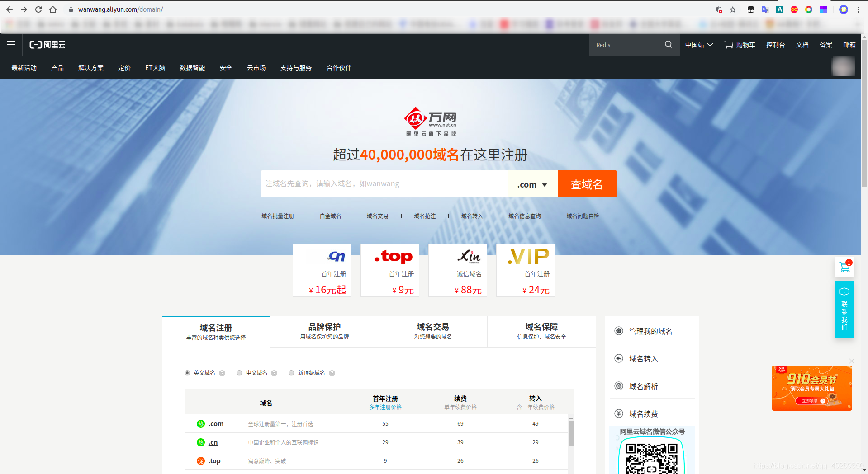Click the 查域名 search button
This screenshot has width=868, height=474.
(x=587, y=184)
